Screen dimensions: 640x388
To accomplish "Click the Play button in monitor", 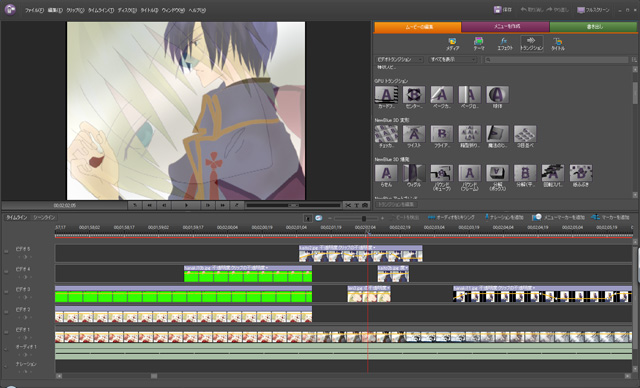I will (186, 205).
